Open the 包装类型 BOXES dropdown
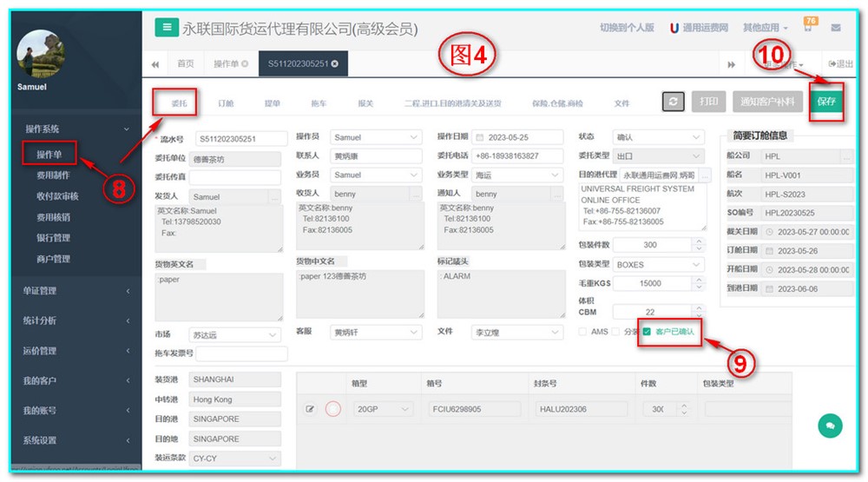Viewport: 868px width, 482px height. [658, 265]
